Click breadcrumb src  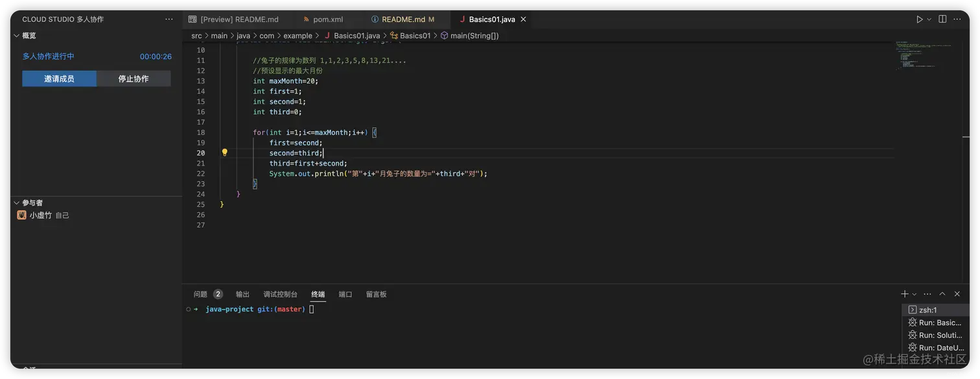[196, 36]
